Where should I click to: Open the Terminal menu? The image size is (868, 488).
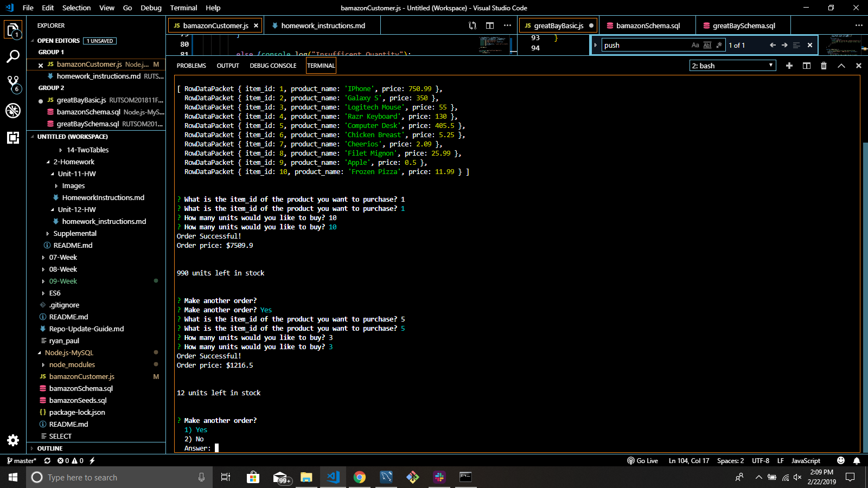point(183,8)
